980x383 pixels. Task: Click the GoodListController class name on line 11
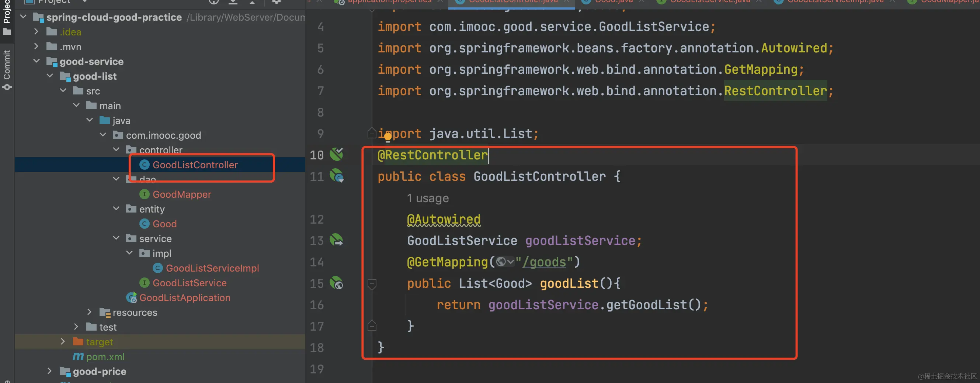(x=539, y=177)
